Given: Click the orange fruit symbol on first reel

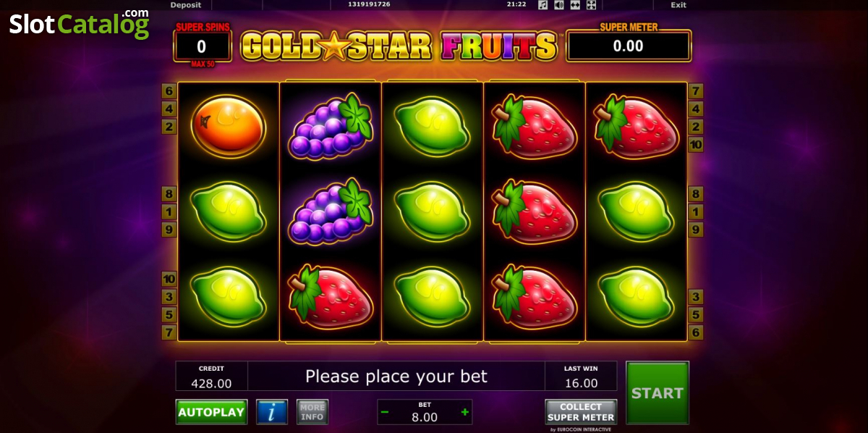Looking at the screenshot, I should [229, 126].
